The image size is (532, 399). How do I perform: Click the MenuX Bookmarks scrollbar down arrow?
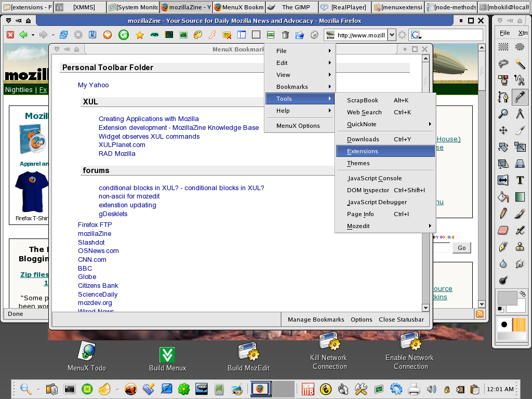pos(425,308)
